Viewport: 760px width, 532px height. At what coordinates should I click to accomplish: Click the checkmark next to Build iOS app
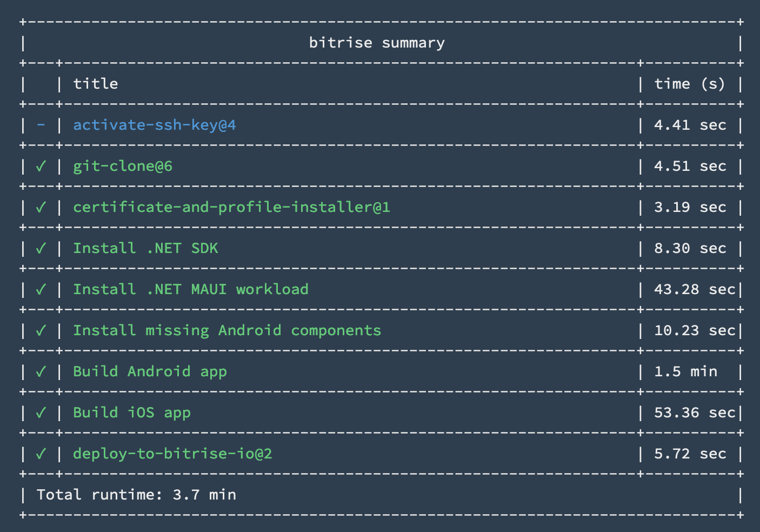(x=41, y=413)
